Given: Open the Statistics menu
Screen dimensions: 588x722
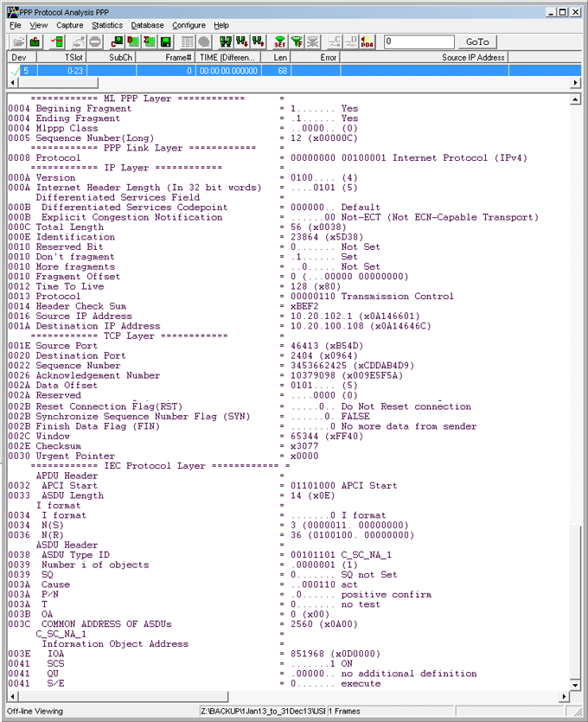Looking at the screenshot, I should (107, 26).
